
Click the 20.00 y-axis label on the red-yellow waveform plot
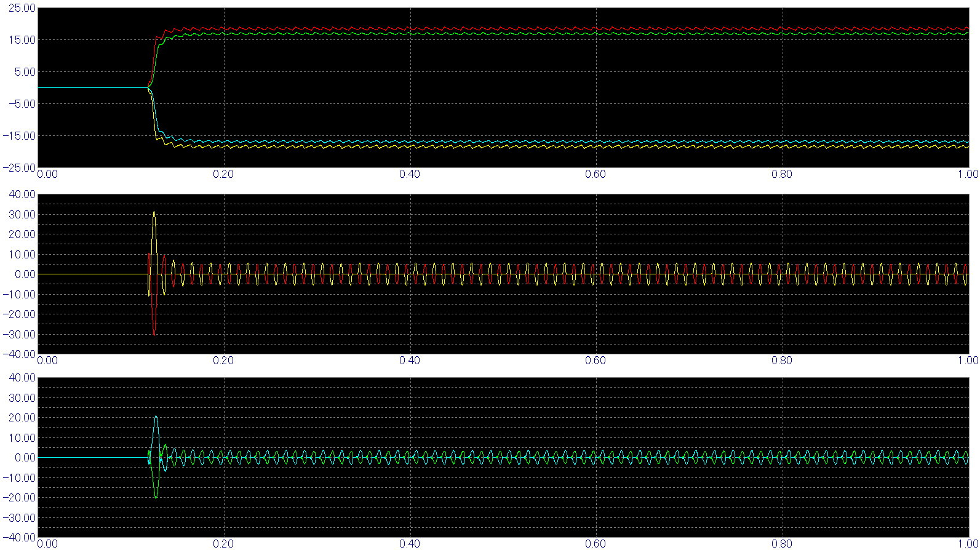point(23,234)
